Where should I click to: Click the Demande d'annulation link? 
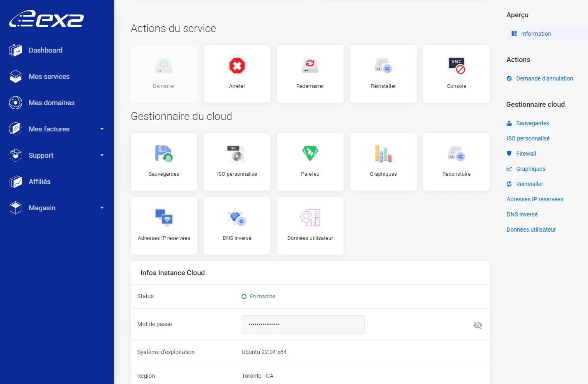click(x=544, y=78)
